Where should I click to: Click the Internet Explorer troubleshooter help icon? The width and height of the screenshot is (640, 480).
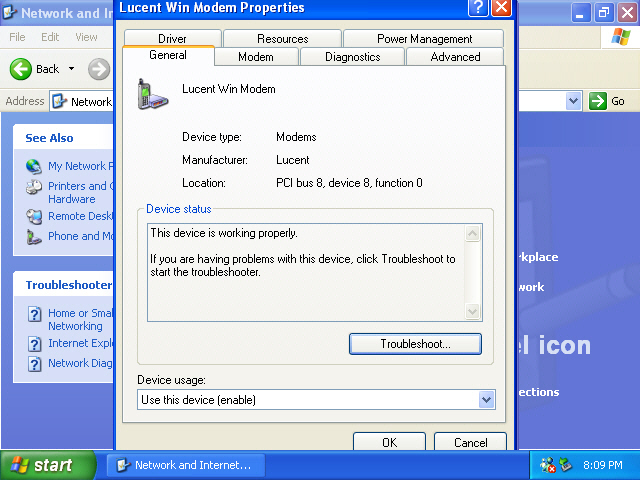tap(35, 344)
